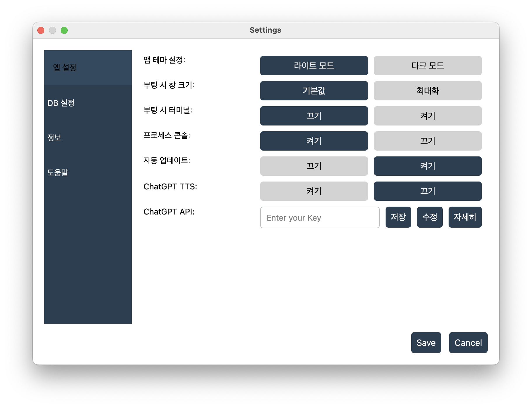The width and height of the screenshot is (532, 408).
Task: Click the 프로세스 콘솔: label
Action: pos(167,135)
